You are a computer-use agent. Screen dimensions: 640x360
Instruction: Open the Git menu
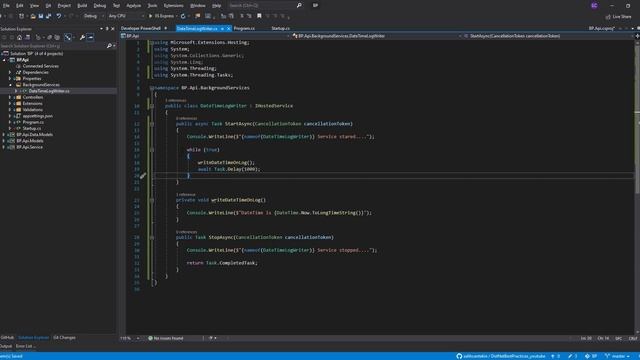(48, 5)
